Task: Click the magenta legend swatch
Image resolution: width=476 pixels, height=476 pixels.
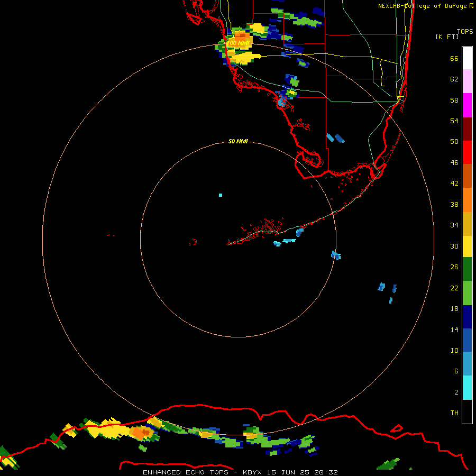Action: [467, 105]
